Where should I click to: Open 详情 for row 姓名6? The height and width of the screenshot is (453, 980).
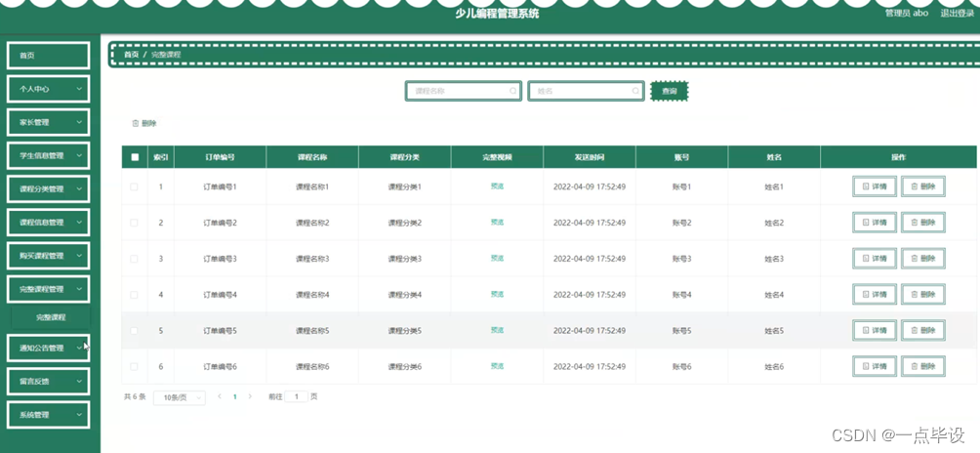pos(875,366)
